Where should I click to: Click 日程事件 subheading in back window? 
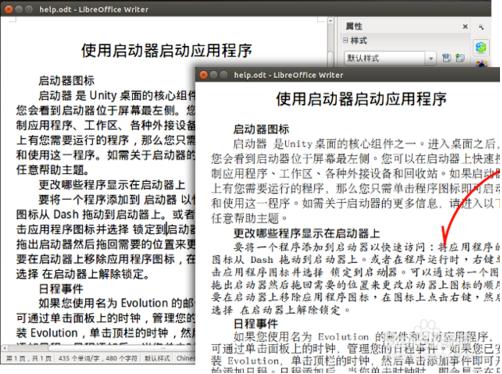(x=61, y=289)
